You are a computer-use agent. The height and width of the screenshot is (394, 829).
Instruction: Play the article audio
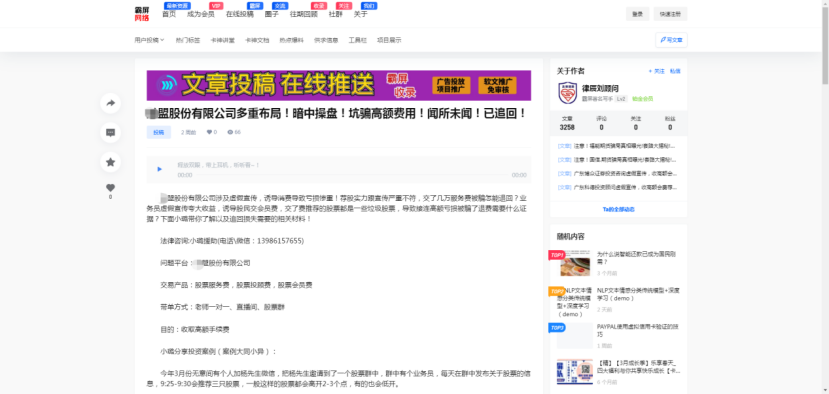pyautogui.click(x=160, y=169)
